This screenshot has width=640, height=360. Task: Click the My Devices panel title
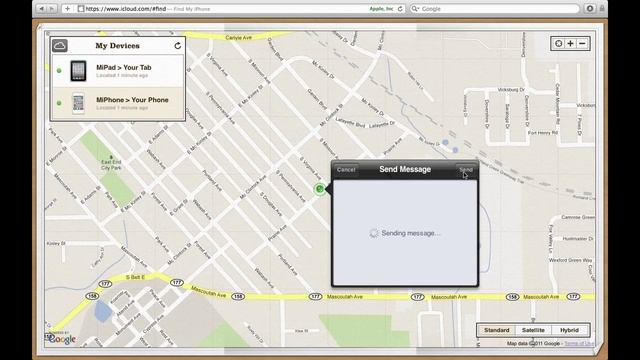pyautogui.click(x=118, y=46)
